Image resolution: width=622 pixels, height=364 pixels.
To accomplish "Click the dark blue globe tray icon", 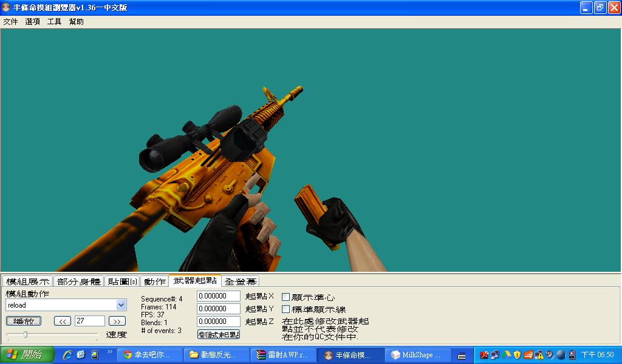I will (560, 355).
